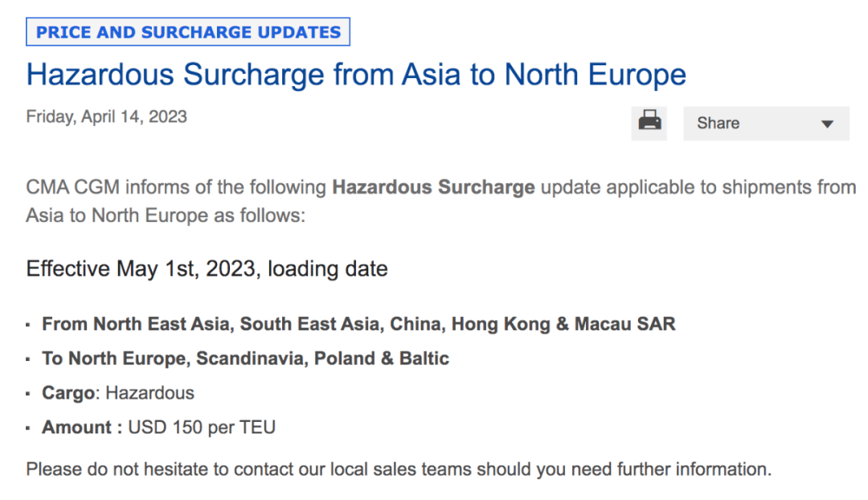The width and height of the screenshot is (868, 500).
Task: Expand the Share menu using its arrow
Action: tap(827, 125)
